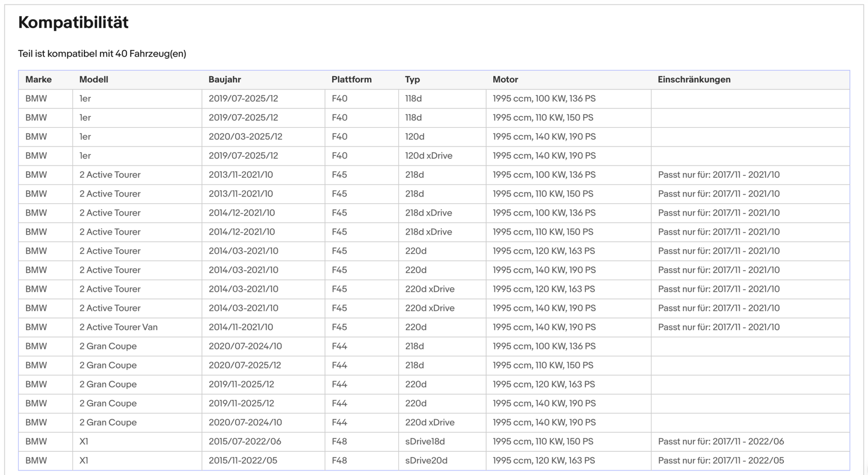Click the Typ column header
This screenshot has height=475, width=868.
pos(412,80)
